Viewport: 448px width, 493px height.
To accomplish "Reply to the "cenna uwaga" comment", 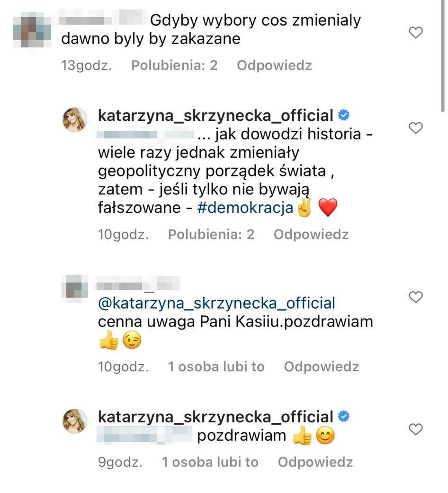I will coord(322,366).
